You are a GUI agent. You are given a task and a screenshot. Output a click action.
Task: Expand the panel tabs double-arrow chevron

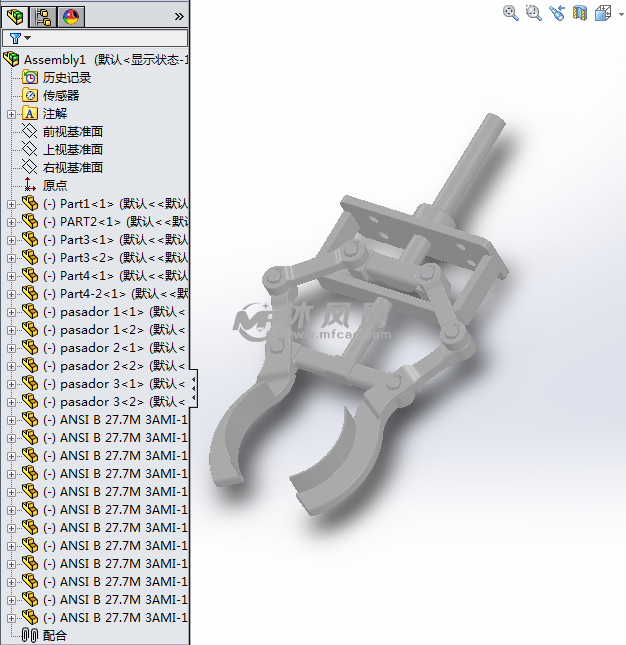179,16
